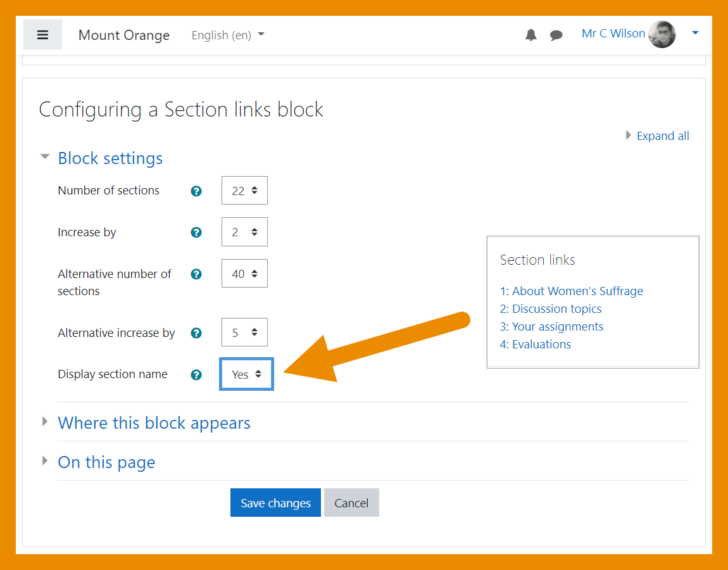Open the notifications bell

click(530, 35)
